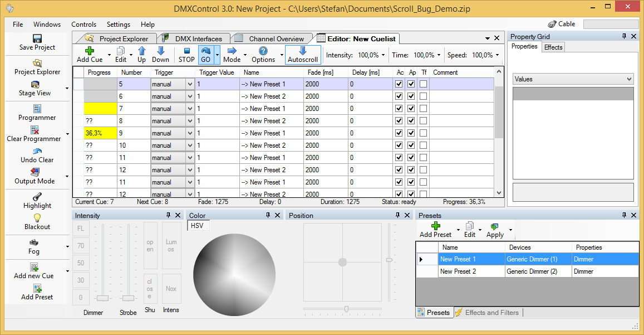Click the Add Cue green plus
Viewport: 644px width, 335px height.
[x=90, y=51]
